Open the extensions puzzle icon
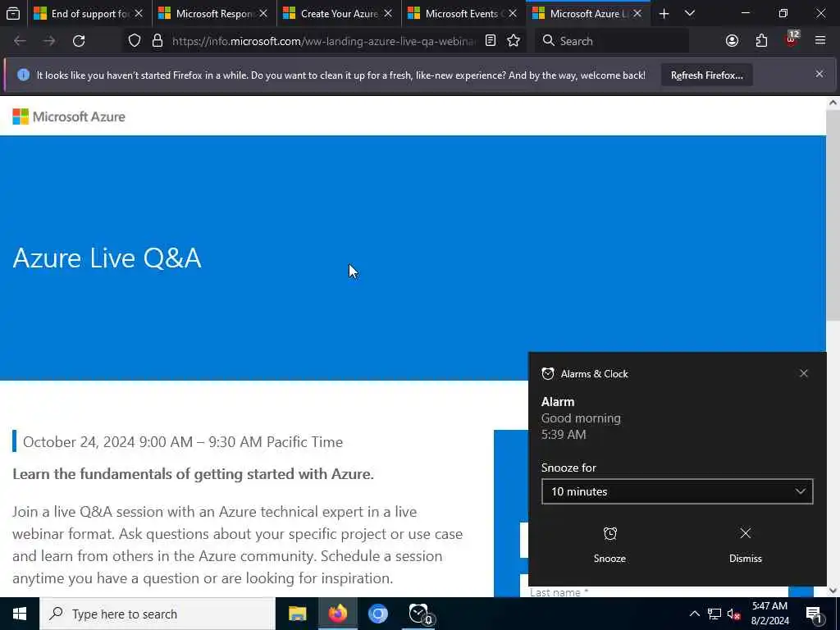 pyautogui.click(x=761, y=41)
